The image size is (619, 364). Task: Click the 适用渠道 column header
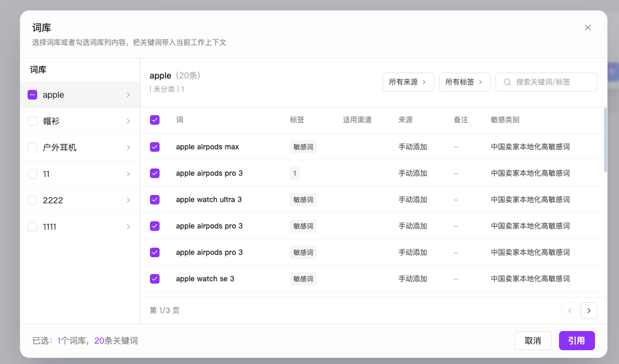click(x=357, y=120)
